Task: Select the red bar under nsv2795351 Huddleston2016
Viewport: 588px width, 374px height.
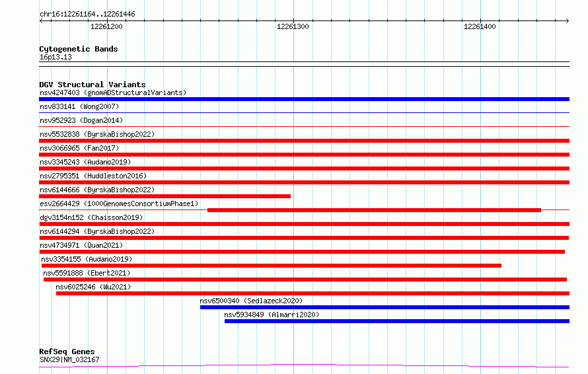Action: [304, 182]
